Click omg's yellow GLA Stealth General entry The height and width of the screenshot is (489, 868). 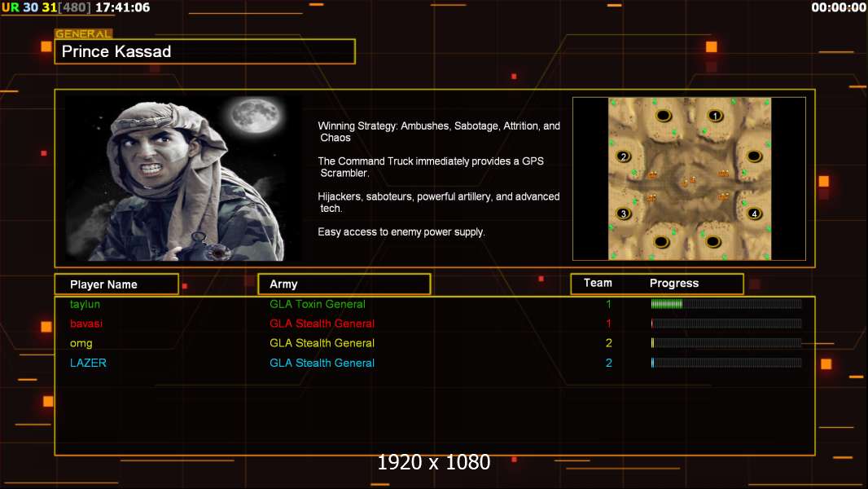(x=322, y=343)
